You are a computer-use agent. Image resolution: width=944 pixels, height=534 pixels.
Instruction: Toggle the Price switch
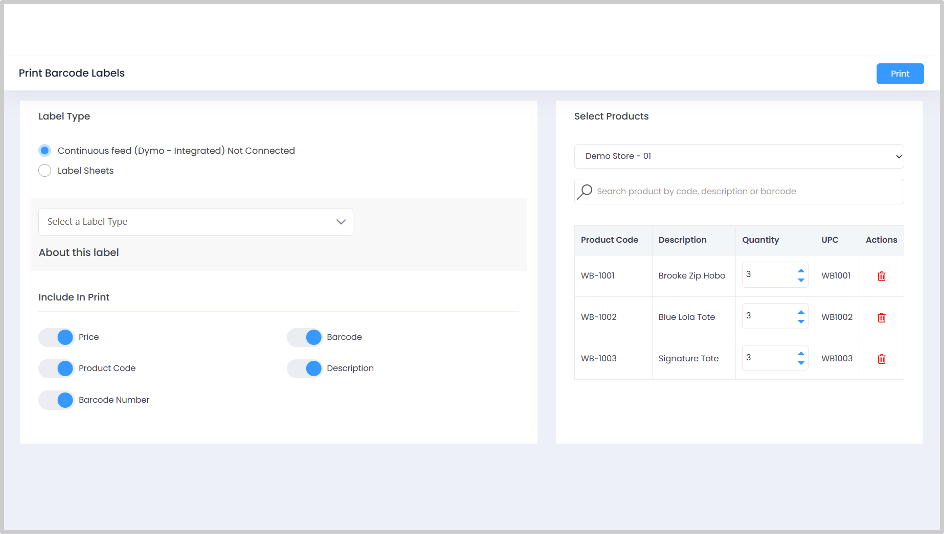(57, 337)
